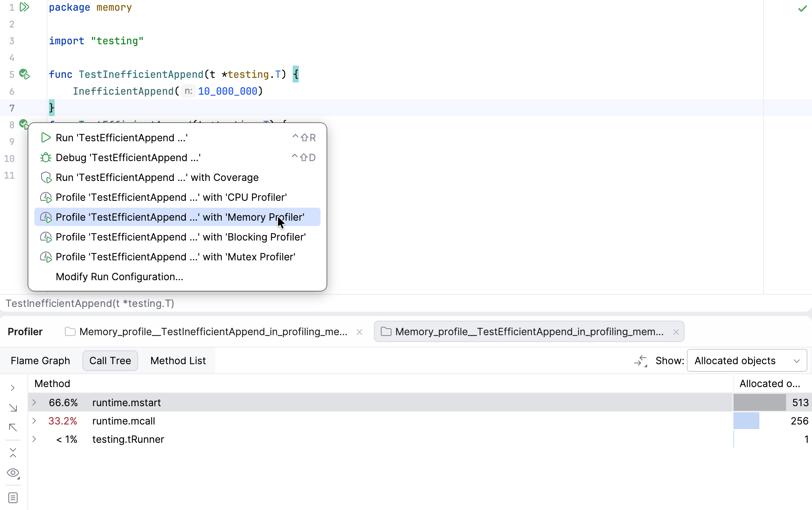The width and height of the screenshot is (812, 510).
Task: Open the Method List tab
Action: 178,361
